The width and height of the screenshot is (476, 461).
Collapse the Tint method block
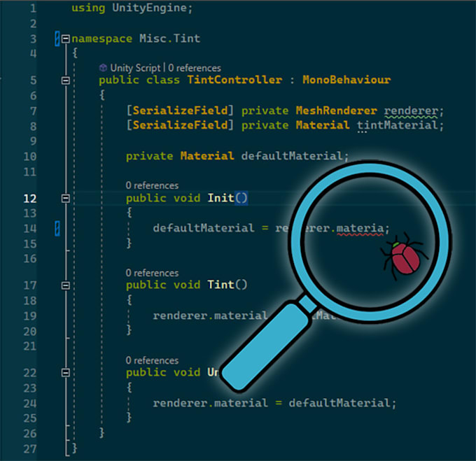(x=66, y=285)
